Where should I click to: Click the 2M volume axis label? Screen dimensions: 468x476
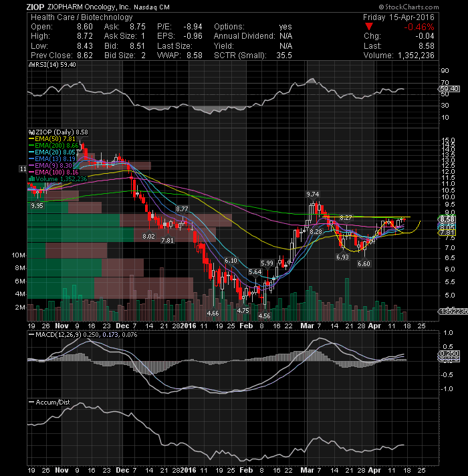point(20,308)
